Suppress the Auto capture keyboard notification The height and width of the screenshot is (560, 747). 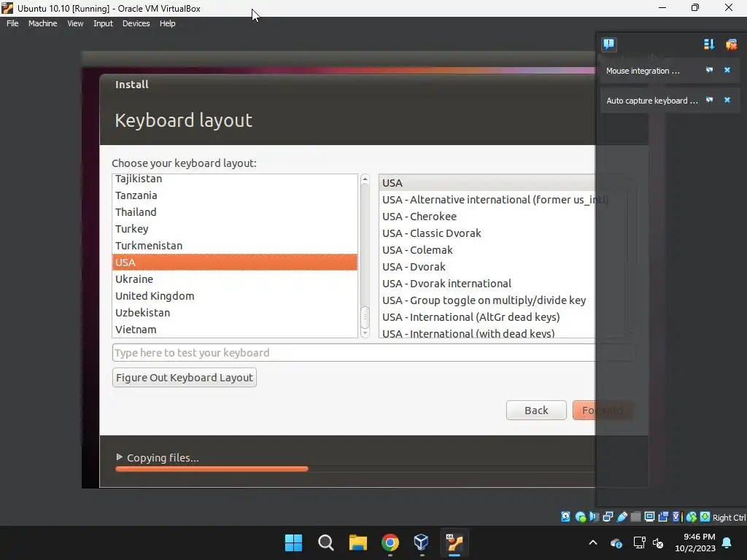[x=709, y=100]
